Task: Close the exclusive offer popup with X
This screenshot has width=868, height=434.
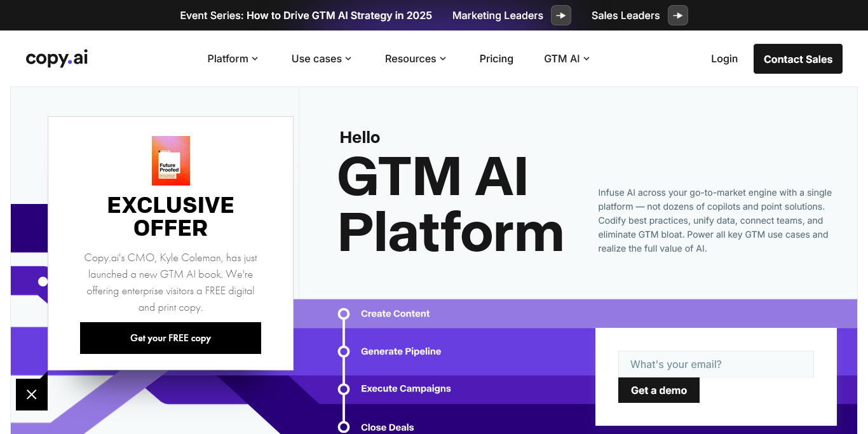Action: point(32,395)
